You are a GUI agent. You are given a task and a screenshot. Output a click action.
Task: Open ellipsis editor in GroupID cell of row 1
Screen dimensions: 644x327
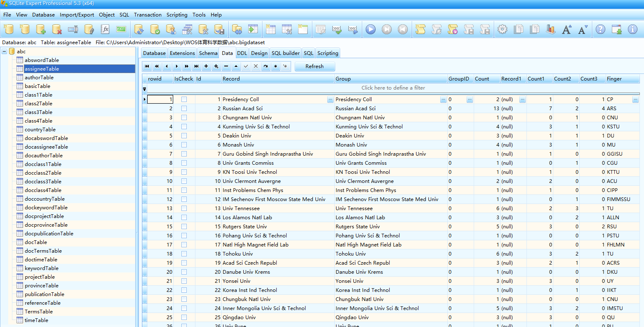coord(470,100)
